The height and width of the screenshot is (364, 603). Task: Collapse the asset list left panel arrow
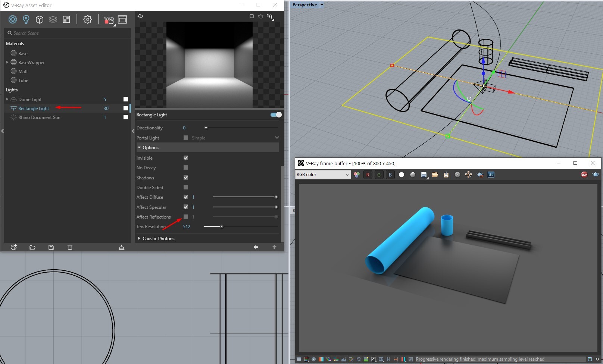tap(3, 131)
